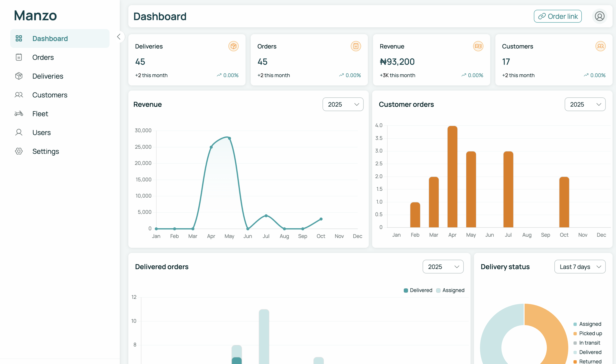The image size is (616, 364).
Task: Click the April bar in Customer orders
Action: pyautogui.click(x=452, y=177)
